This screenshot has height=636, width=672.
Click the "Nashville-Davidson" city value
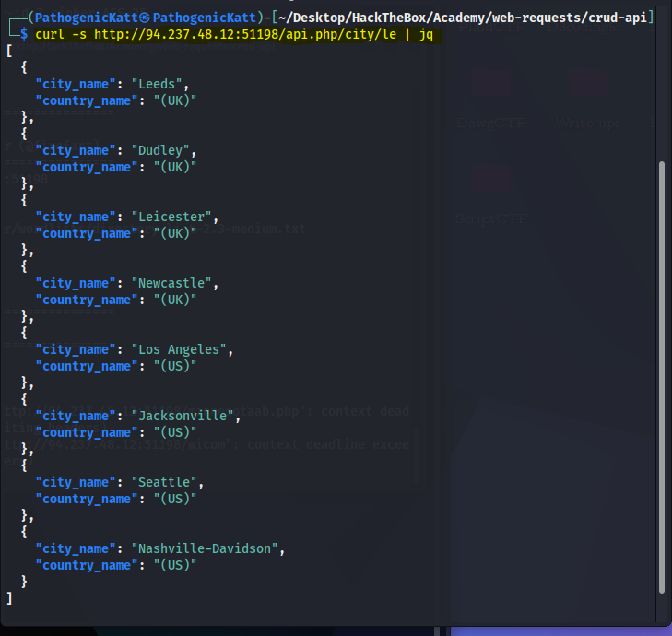click(x=205, y=548)
